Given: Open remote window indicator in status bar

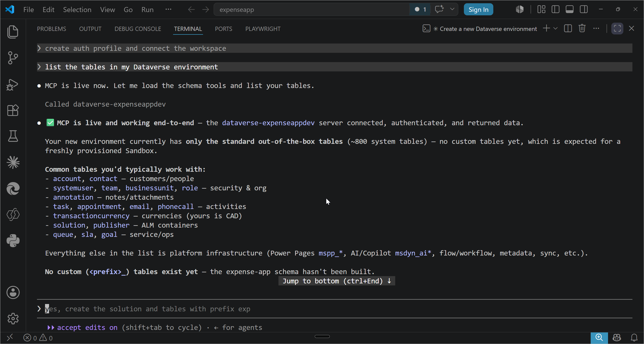Looking at the screenshot, I should pos(10,338).
